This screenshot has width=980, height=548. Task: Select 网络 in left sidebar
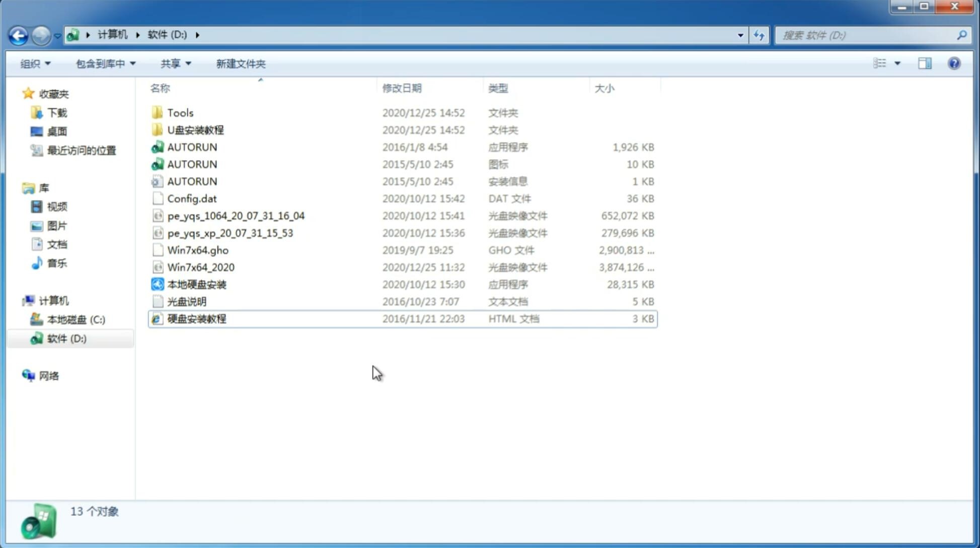48,376
